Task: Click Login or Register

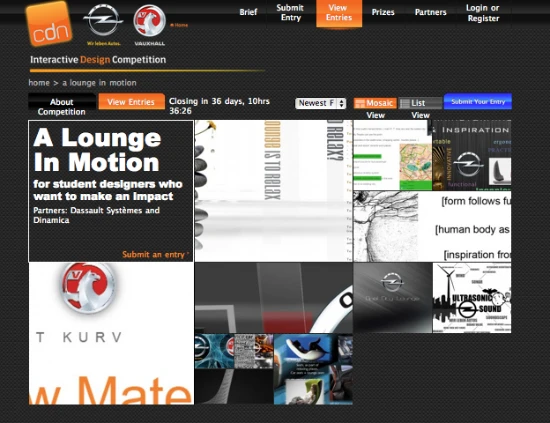Action: [483, 13]
